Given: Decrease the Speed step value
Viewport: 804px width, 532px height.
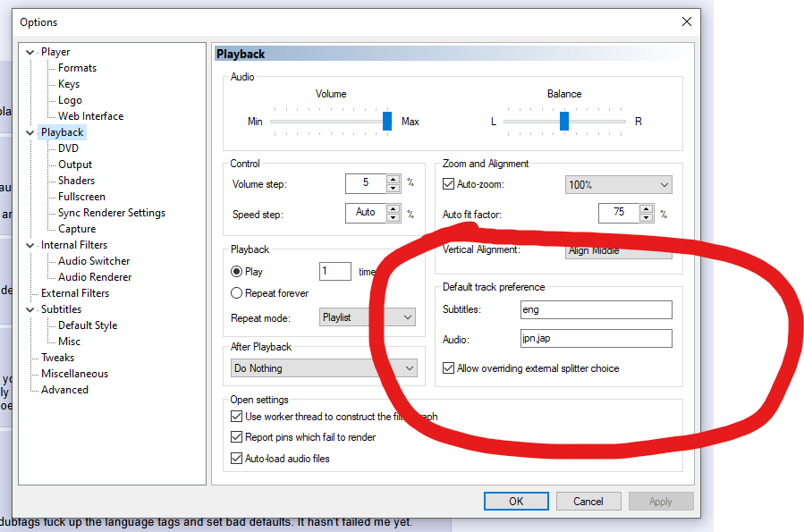Looking at the screenshot, I should [394, 217].
